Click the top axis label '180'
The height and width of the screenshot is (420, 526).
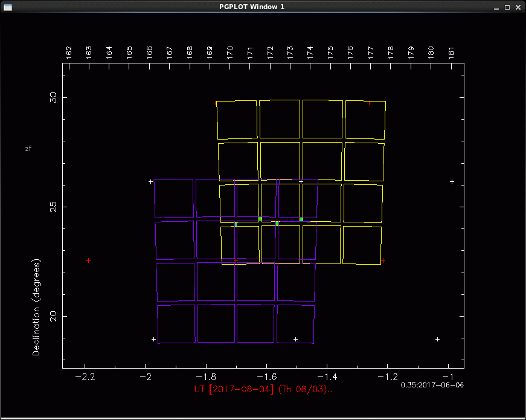[431, 53]
